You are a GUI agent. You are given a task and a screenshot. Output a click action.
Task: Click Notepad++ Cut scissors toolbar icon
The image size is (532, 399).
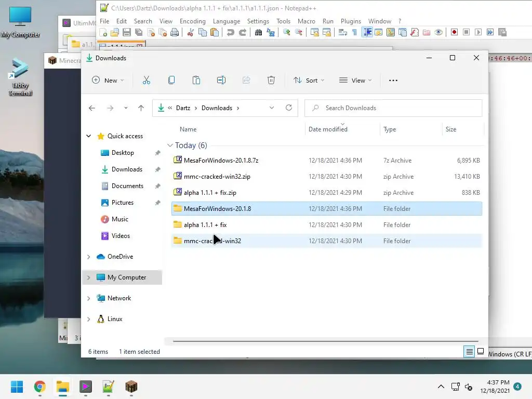pyautogui.click(x=190, y=33)
